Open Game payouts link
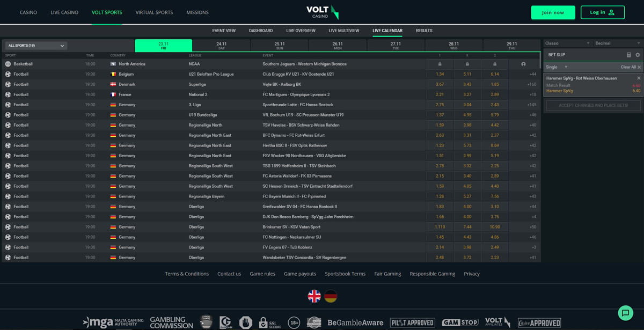644x330 pixels. pyautogui.click(x=300, y=274)
